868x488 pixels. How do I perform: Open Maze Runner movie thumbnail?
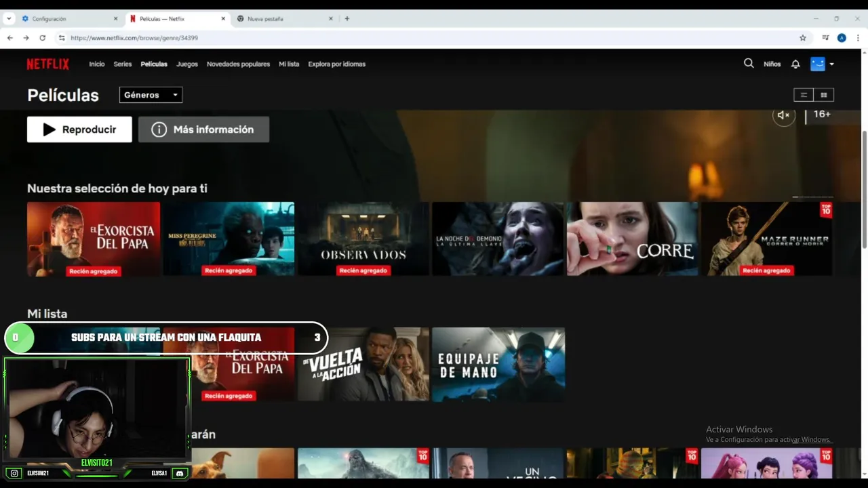[x=767, y=239]
